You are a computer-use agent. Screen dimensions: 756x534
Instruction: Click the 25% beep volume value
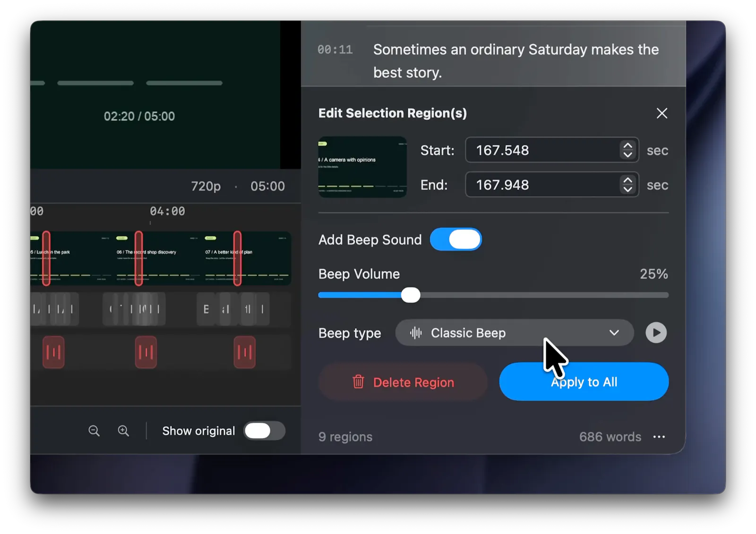(x=654, y=274)
